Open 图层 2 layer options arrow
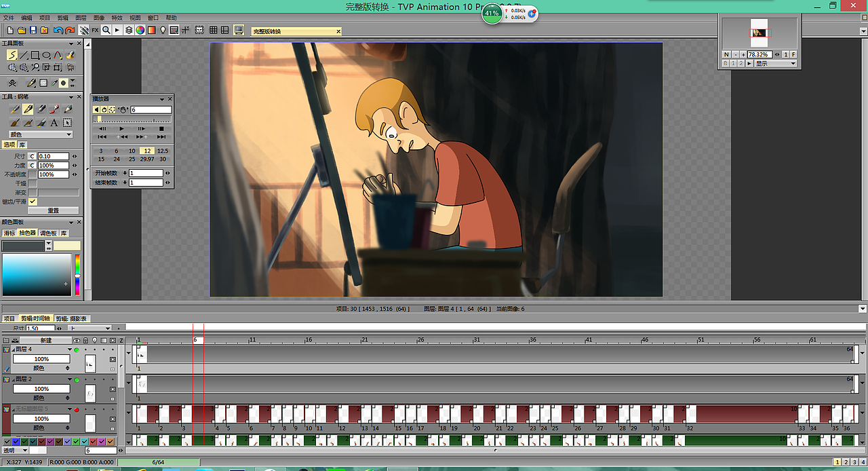Viewport: 868px width, 471px height. coord(70,379)
